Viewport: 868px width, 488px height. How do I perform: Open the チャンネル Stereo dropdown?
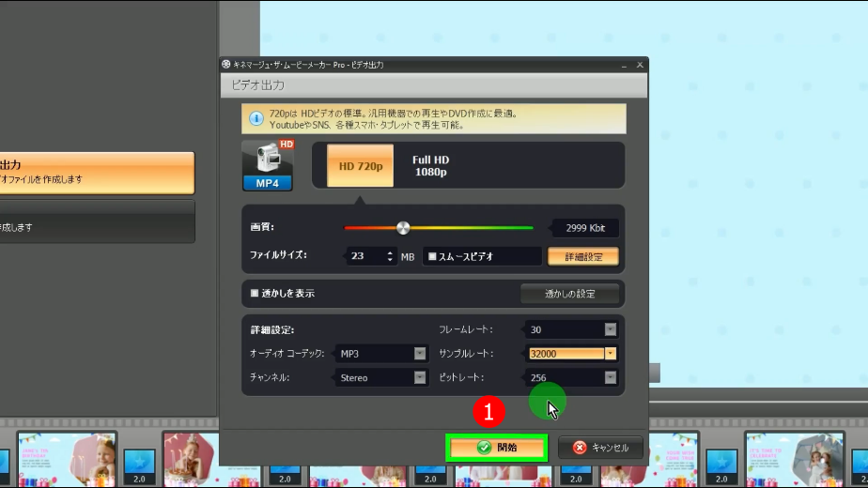(420, 378)
